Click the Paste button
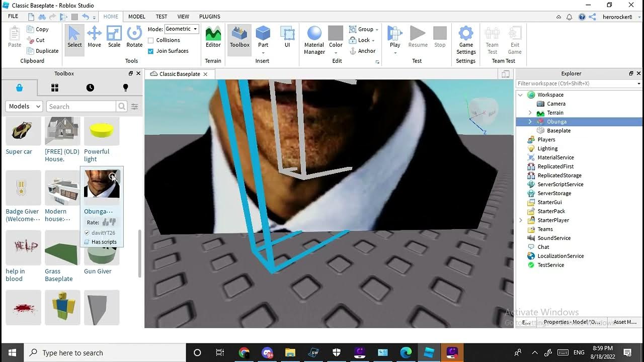644x362 pixels. click(15, 37)
